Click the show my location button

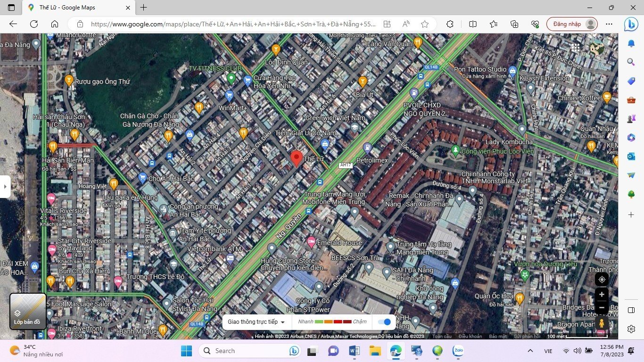tap(602, 280)
